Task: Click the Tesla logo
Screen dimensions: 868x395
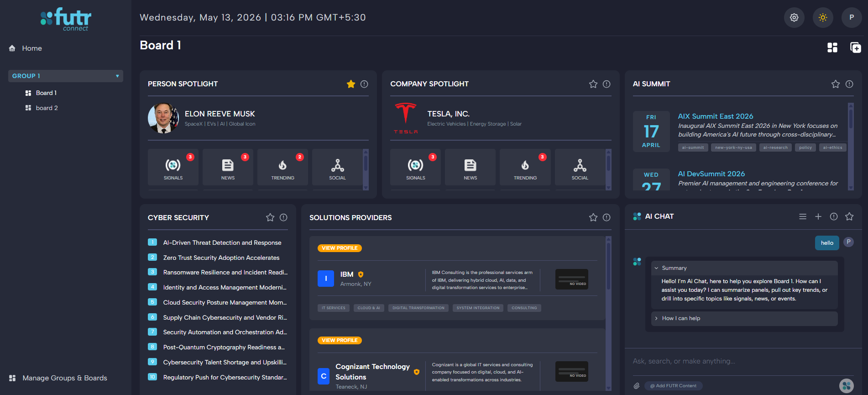Action: (406, 118)
